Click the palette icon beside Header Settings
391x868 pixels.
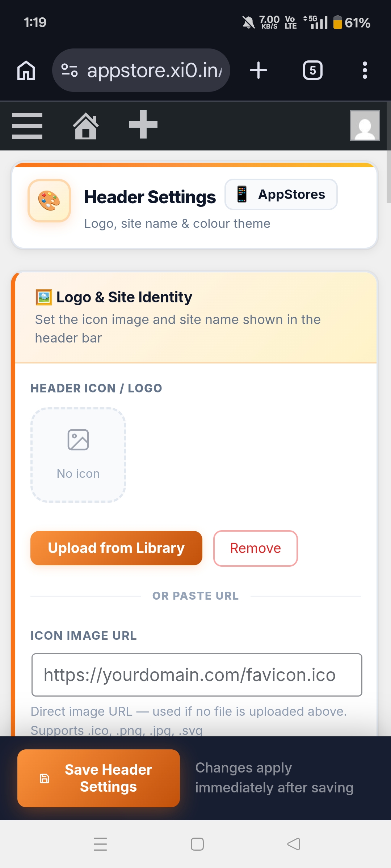click(x=49, y=201)
